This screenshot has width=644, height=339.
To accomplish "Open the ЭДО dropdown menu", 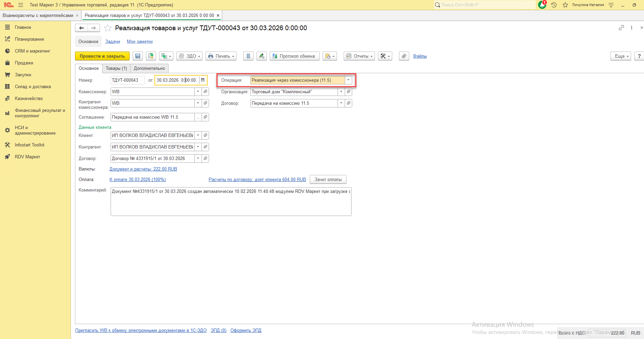I will (x=189, y=56).
